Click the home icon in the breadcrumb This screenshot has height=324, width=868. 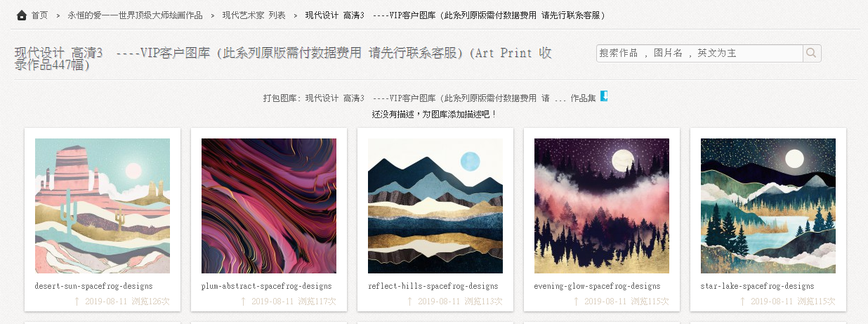(22, 15)
